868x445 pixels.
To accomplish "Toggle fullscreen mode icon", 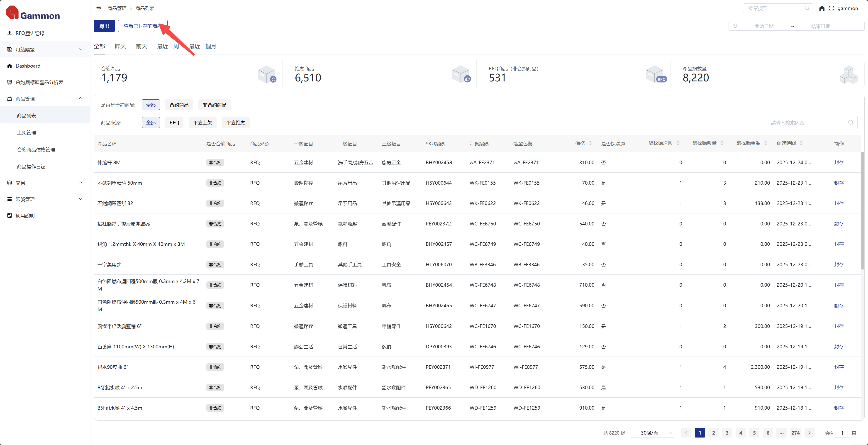I will [x=831, y=8].
